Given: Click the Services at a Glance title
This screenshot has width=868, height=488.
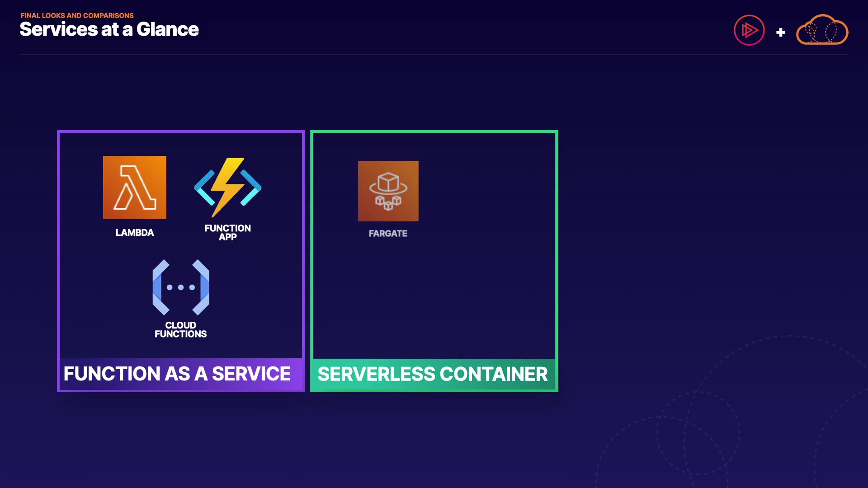Looking at the screenshot, I should coord(109,29).
